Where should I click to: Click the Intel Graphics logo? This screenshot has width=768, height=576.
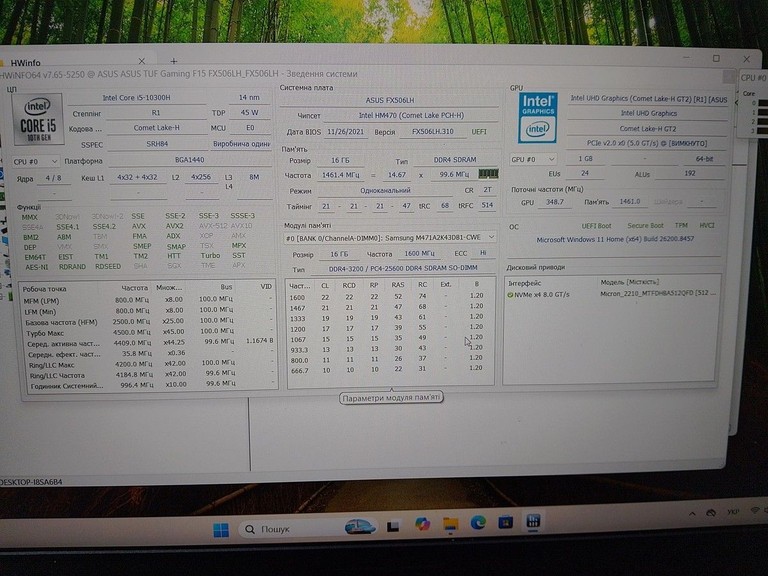point(538,118)
